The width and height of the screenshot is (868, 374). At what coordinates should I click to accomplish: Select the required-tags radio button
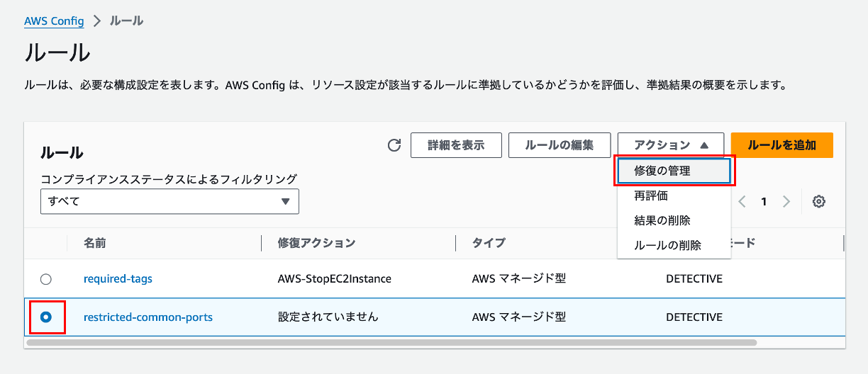click(46, 279)
